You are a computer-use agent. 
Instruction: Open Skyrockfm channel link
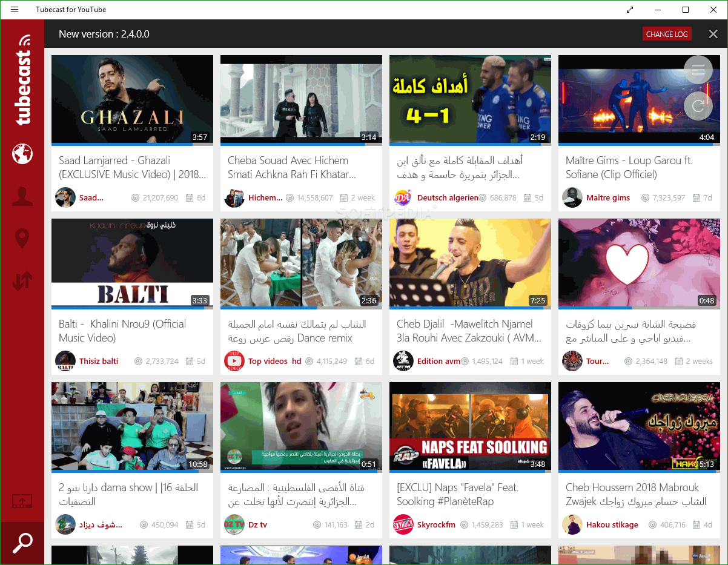436,524
